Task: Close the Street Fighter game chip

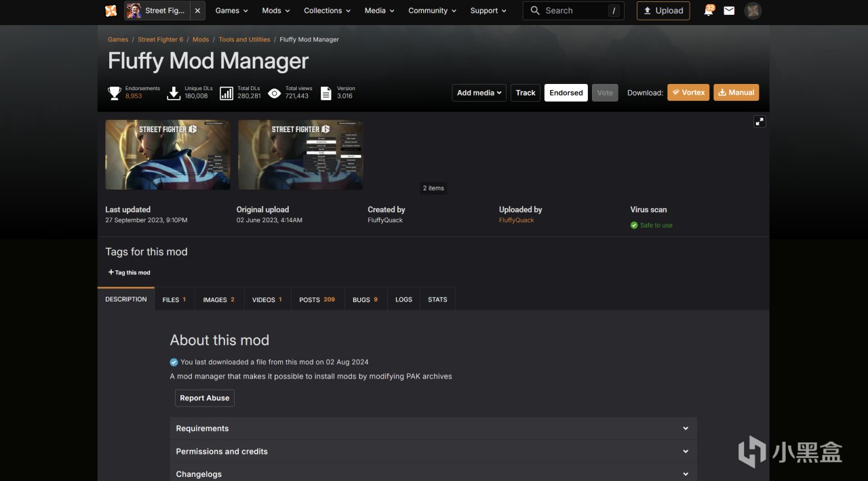Action: click(197, 11)
